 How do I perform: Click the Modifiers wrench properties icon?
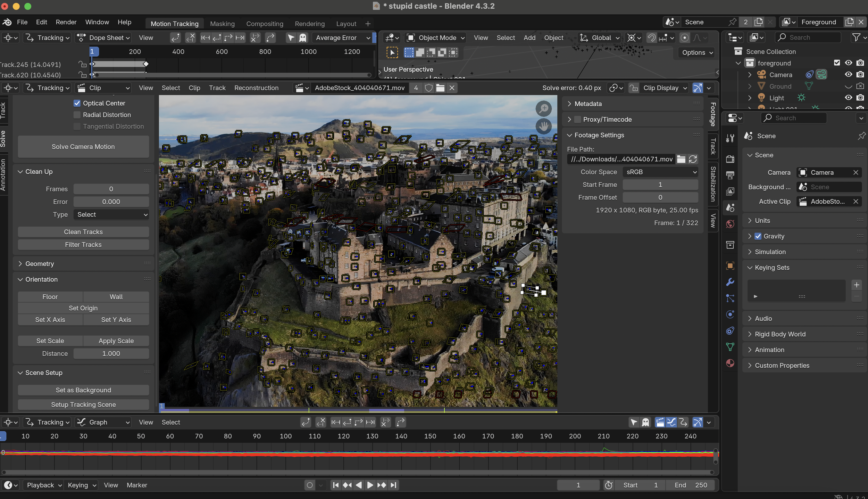click(730, 282)
